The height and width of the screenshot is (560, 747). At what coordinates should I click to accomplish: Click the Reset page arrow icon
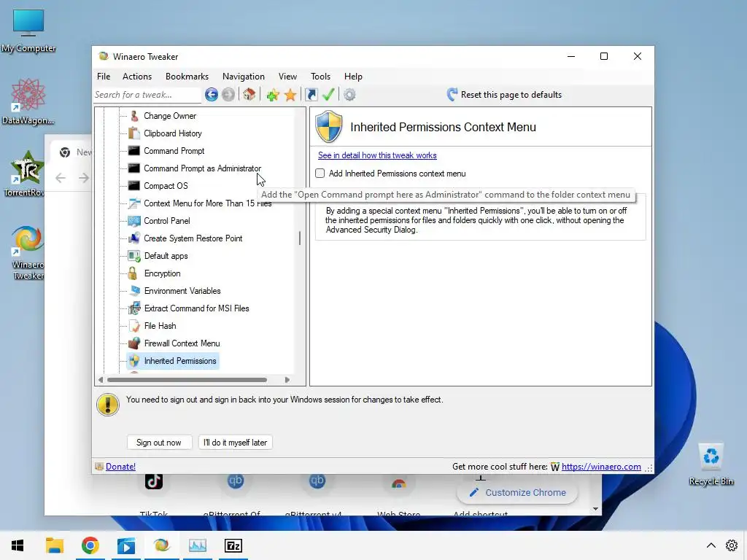452,94
